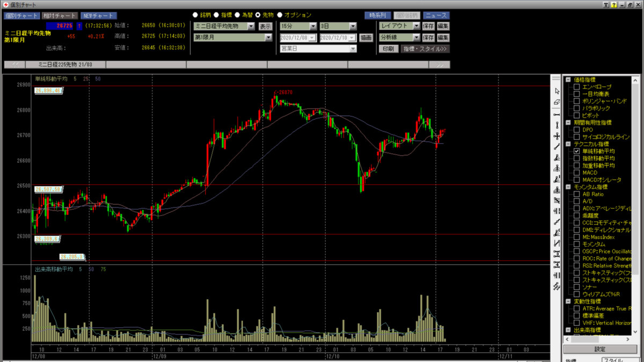Image resolution: width=644 pixels, height=362 pixels.
Task: Click the app logo icon in title bar
Action: pos(5,5)
